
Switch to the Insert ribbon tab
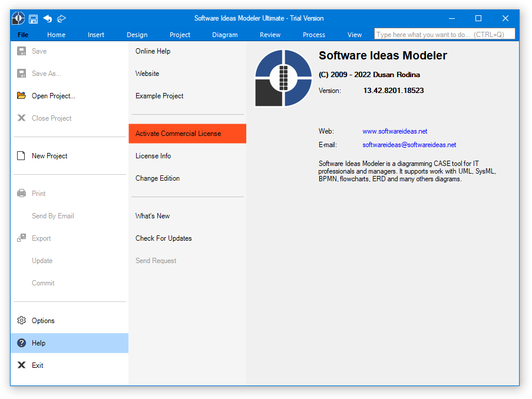point(96,35)
